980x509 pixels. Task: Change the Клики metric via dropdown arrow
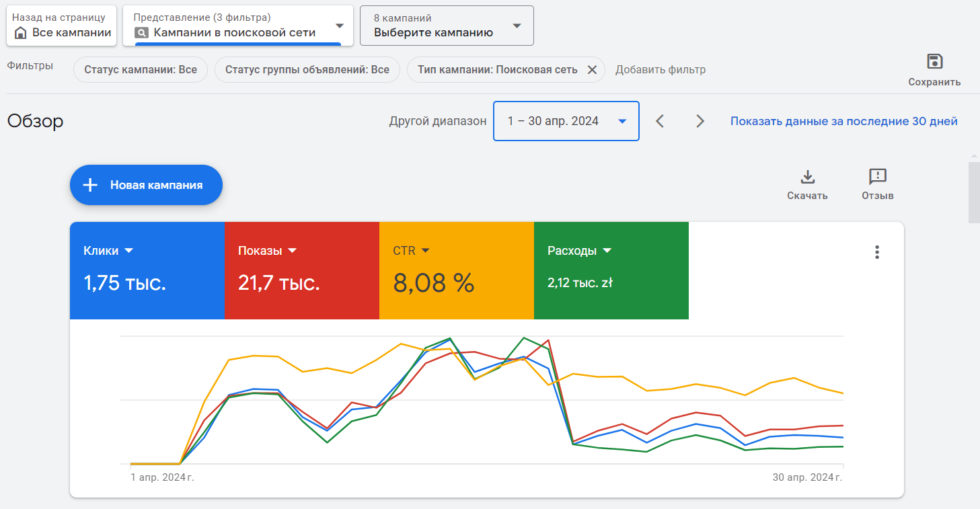129,251
